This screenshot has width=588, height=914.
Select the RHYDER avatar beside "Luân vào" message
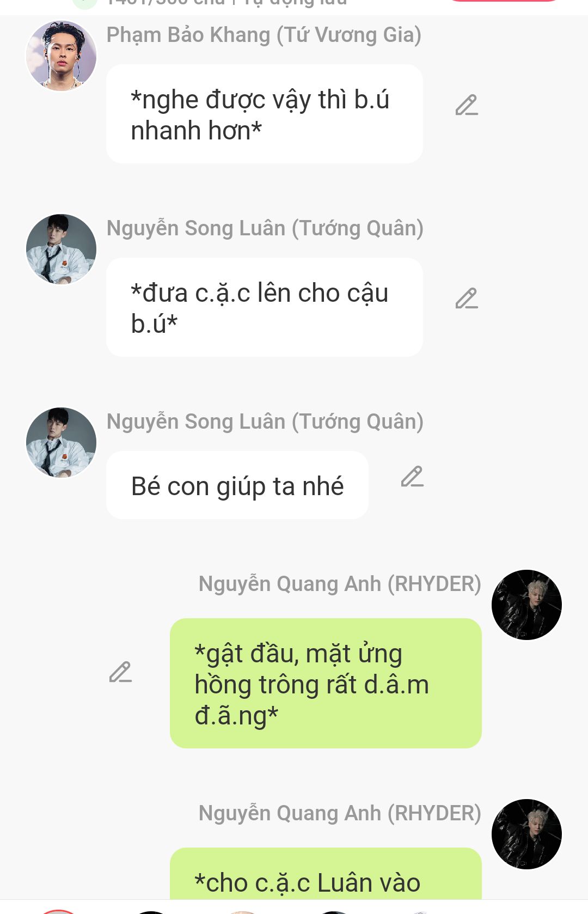click(526, 834)
